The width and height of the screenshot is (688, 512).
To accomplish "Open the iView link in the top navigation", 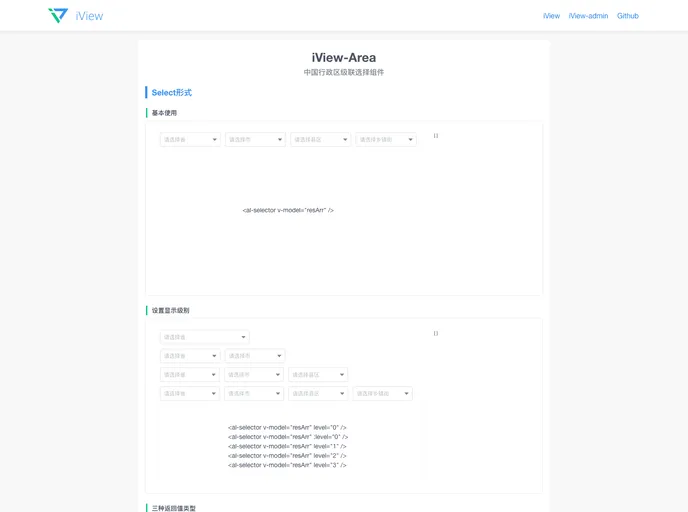I will (551, 16).
